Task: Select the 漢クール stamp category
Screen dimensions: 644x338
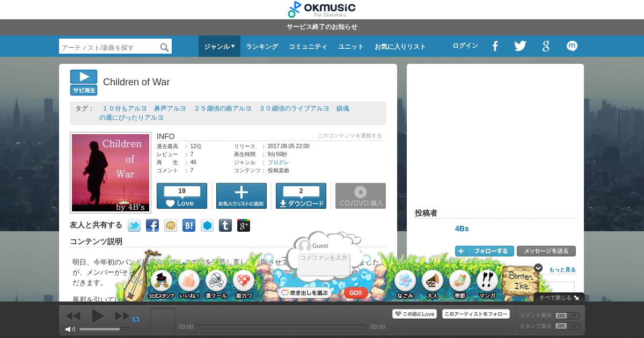Action: (216, 284)
